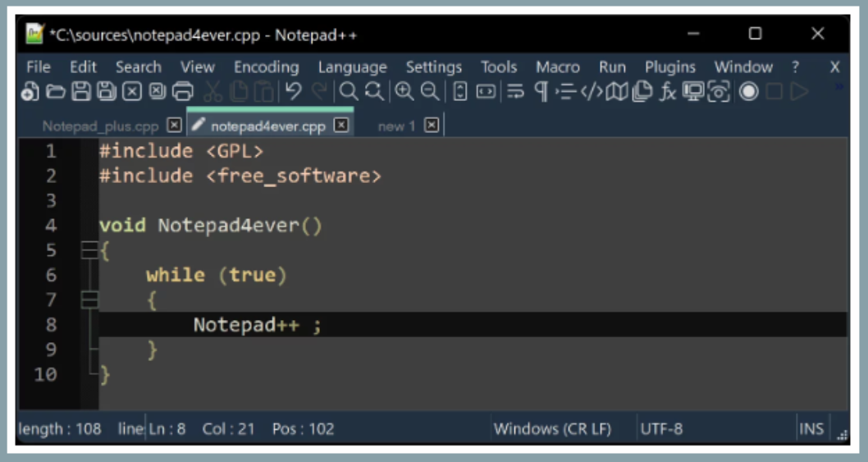Click the Close document toolbar icon

coord(132,91)
